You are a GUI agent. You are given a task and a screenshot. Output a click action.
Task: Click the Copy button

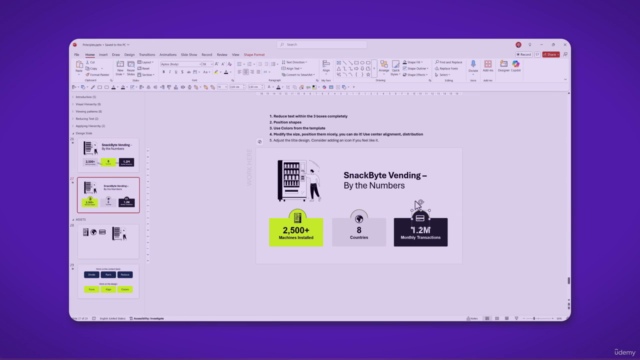(92, 69)
